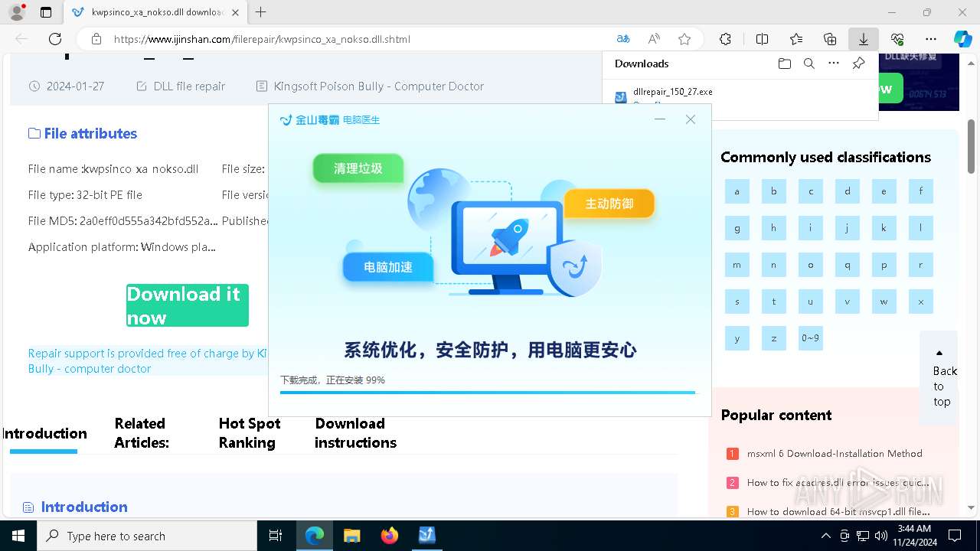
Task: Refresh the current page
Action: 55,39
